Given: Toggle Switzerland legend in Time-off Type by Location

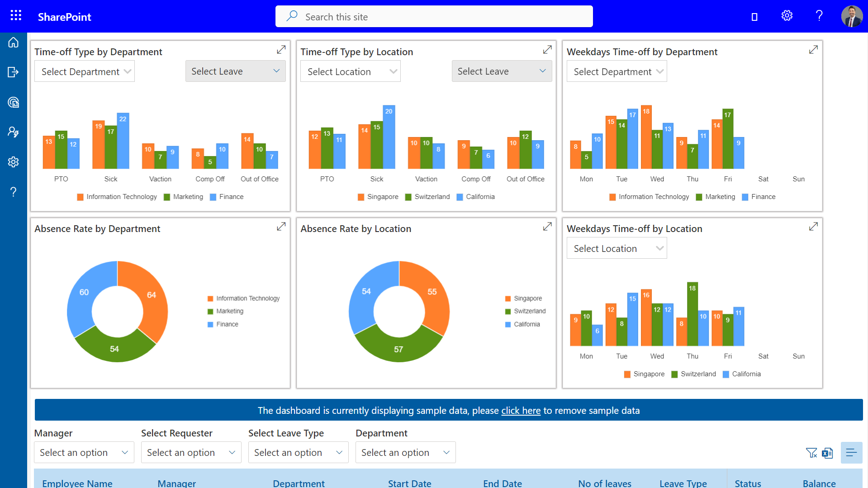Looking at the screenshot, I should pyautogui.click(x=427, y=197).
